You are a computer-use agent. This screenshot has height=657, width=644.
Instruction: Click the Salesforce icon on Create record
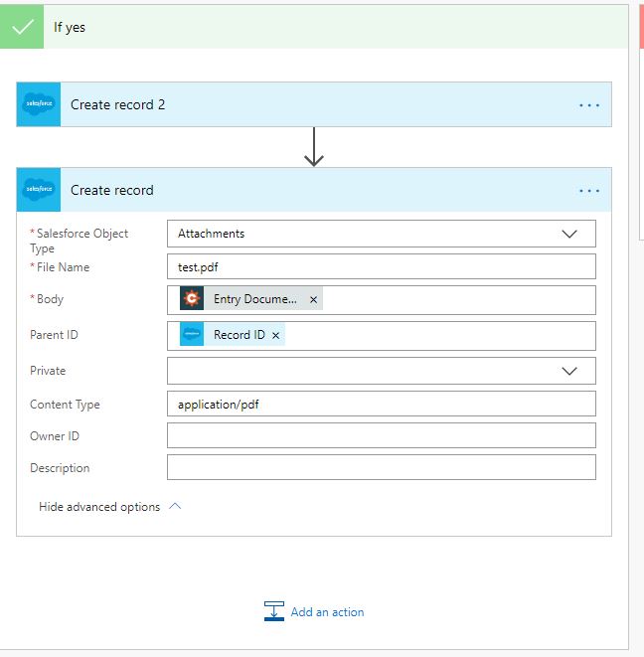39,190
